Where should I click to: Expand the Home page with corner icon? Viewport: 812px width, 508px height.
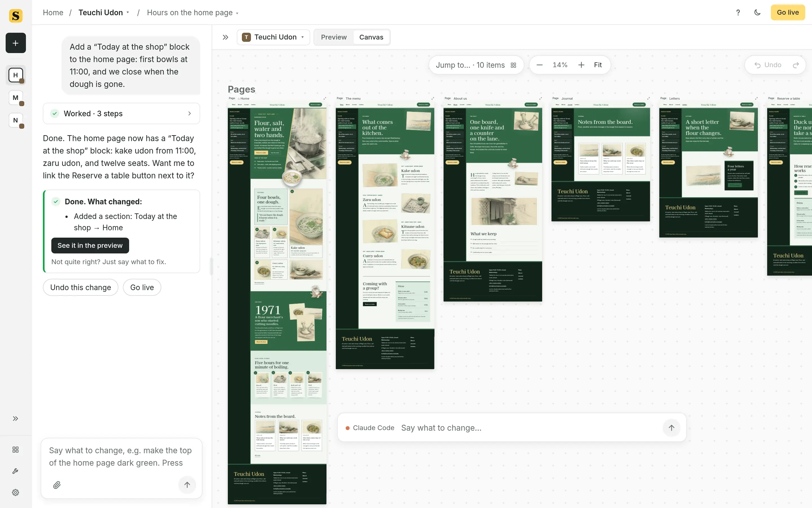[325, 98]
